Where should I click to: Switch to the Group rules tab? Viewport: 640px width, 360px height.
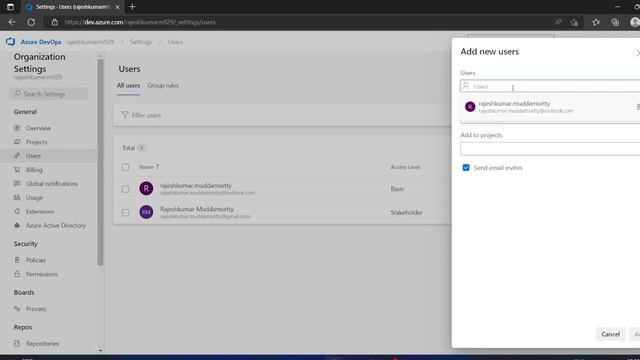[163, 85]
